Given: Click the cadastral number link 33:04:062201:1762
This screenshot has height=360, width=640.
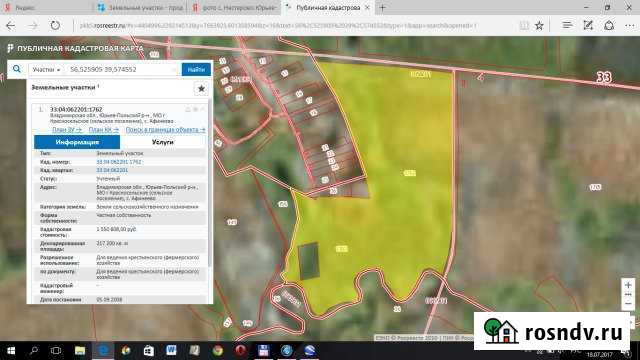Looking at the screenshot, I should coord(119,162).
